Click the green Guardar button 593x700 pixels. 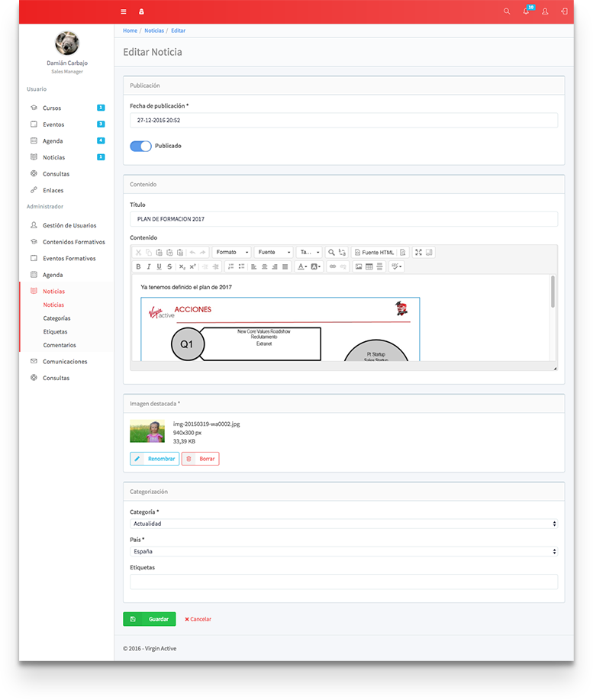click(150, 619)
